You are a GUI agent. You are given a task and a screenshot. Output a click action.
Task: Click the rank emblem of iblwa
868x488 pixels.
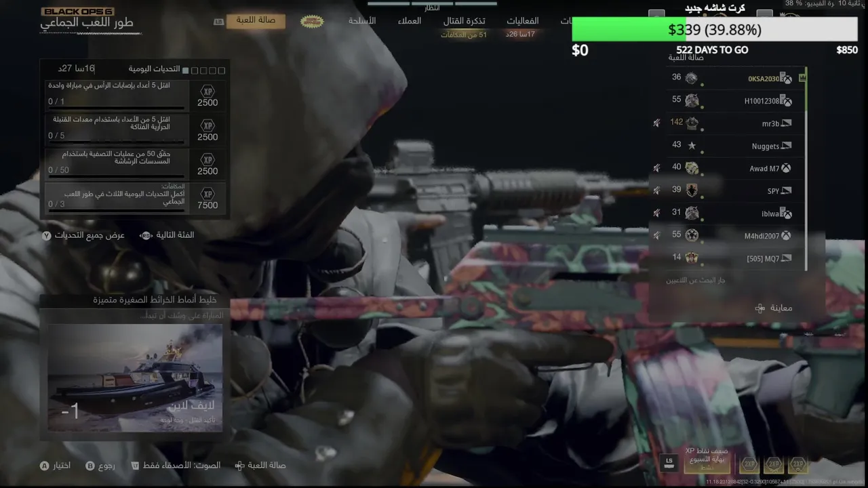(x=692, y=213)
